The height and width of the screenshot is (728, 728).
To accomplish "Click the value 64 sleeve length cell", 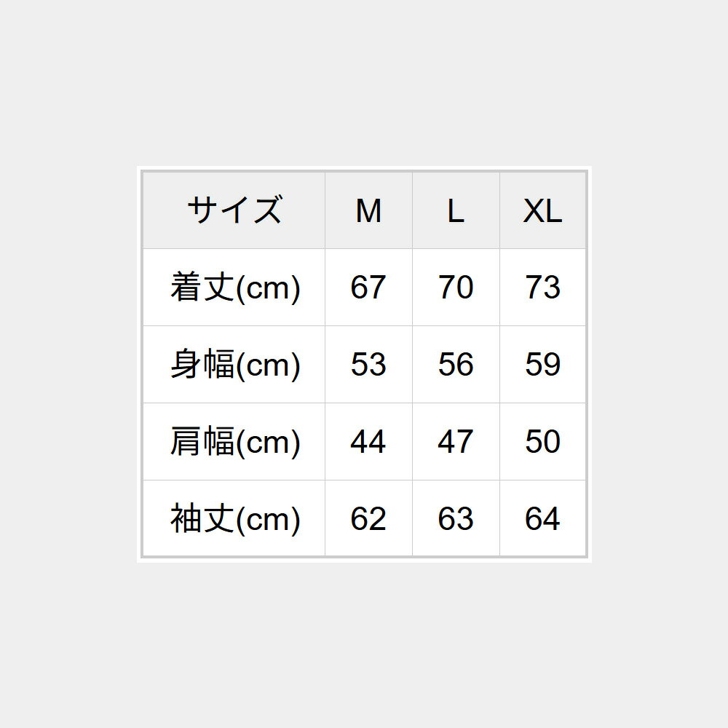I will coord(542,519).
